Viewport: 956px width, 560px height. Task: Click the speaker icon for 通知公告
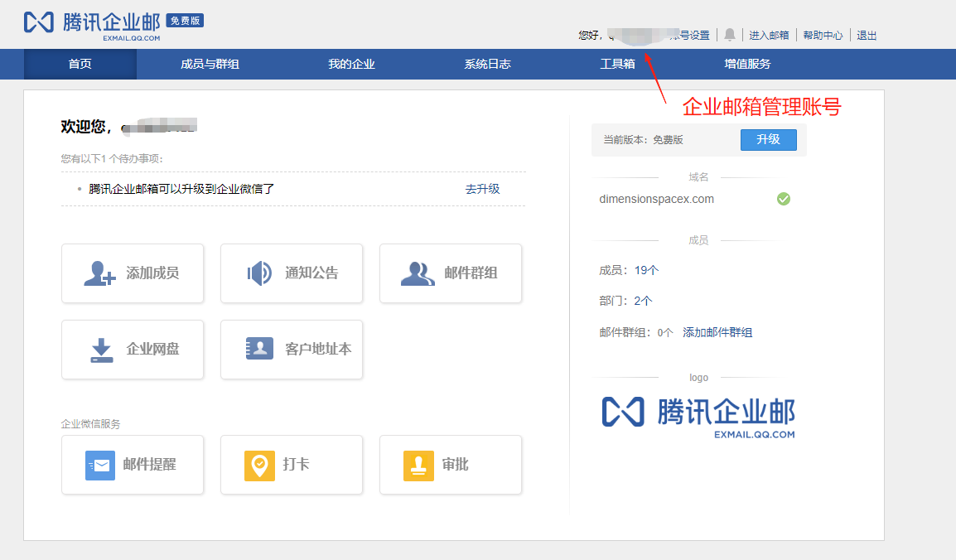click(259, 273)
